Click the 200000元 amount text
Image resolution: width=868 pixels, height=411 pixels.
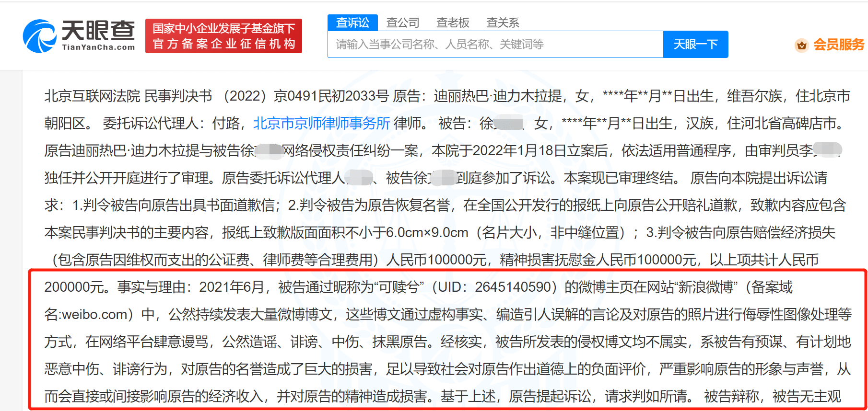74,287
